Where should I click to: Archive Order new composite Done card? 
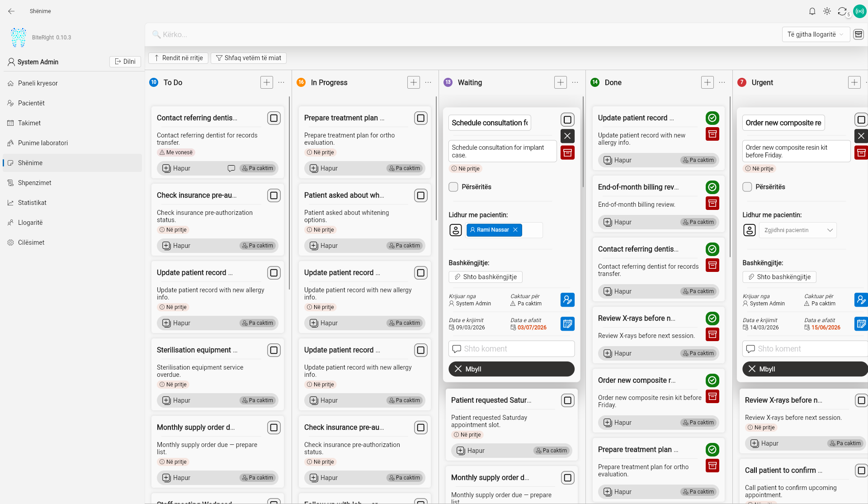[712, 396]
